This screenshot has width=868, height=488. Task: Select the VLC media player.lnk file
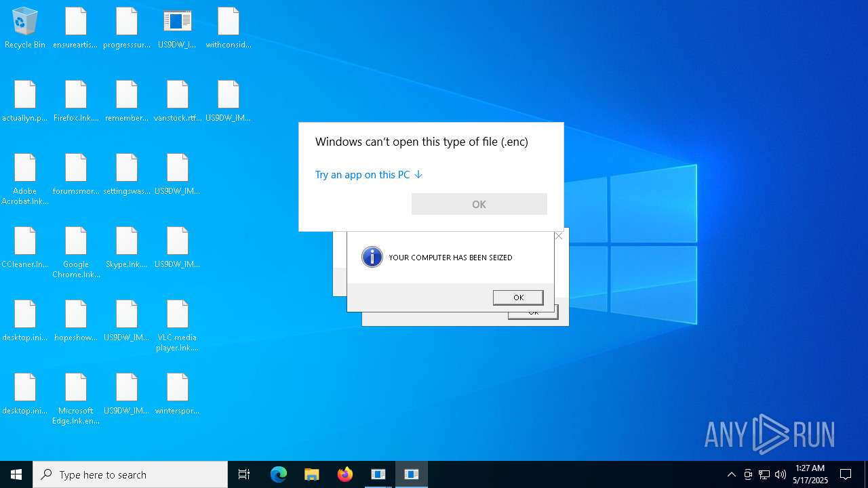pyautogui.click(x=178, y=326)
